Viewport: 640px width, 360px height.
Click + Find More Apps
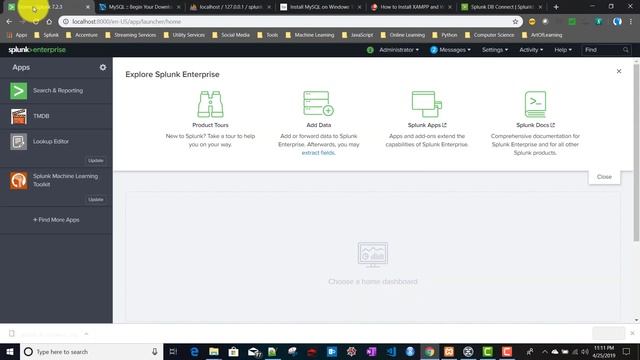(x=56, y=220)
